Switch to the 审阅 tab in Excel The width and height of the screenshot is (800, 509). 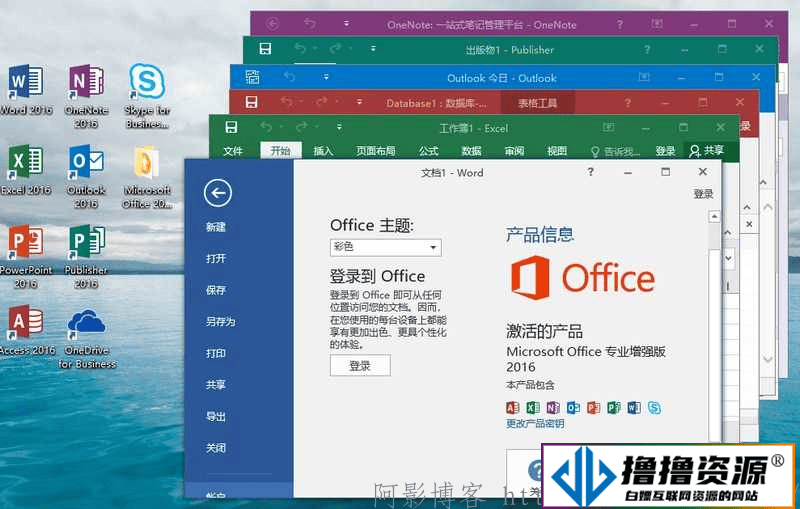[514, 151]
